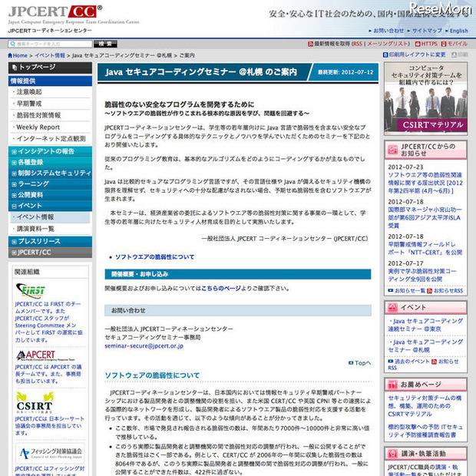Open インターネット定点観測 menu item
The width and height of the screenshot is (476, 476).
coord(50,139)
